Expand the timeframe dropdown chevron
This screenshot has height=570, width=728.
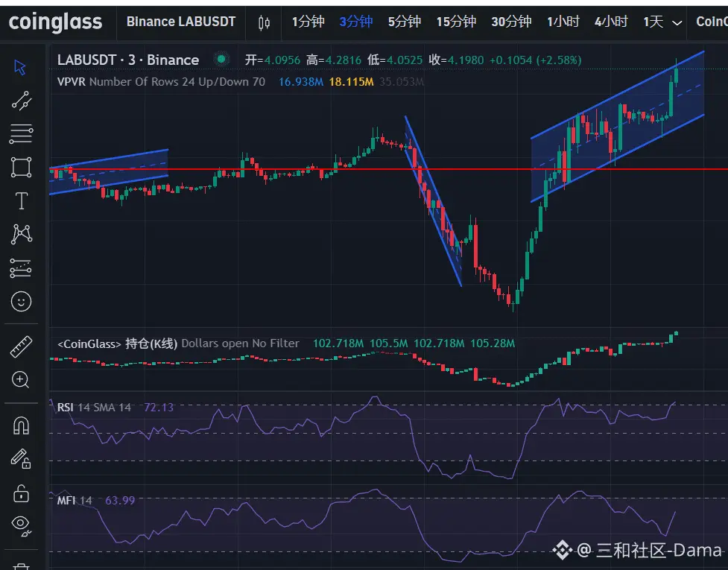677,23
